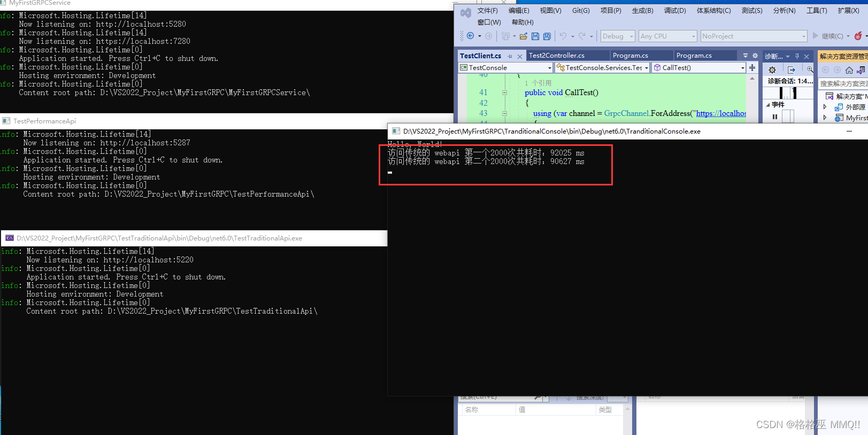Click the redo arrow icon

[582, 36]
